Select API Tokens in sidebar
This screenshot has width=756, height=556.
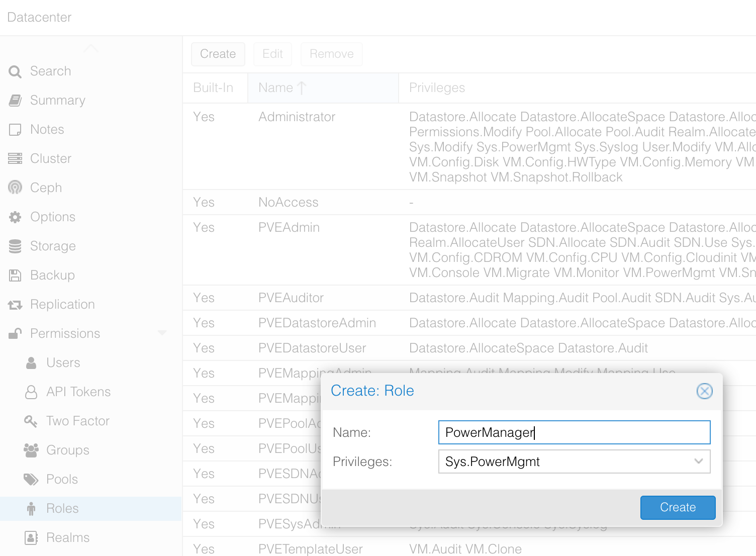pyautogui.click(x=78, y=392)
